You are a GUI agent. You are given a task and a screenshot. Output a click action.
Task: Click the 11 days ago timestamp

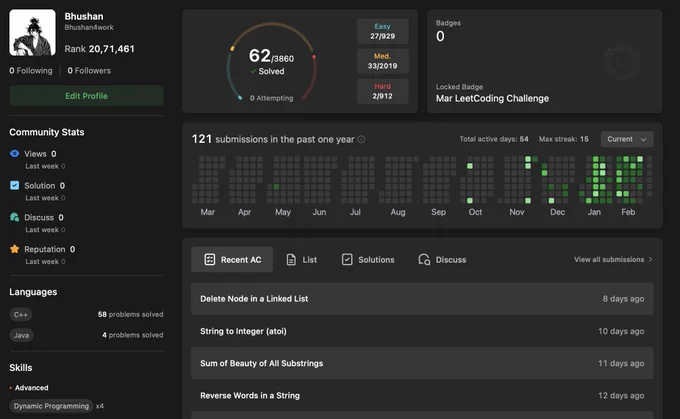(x=621, y=363)
